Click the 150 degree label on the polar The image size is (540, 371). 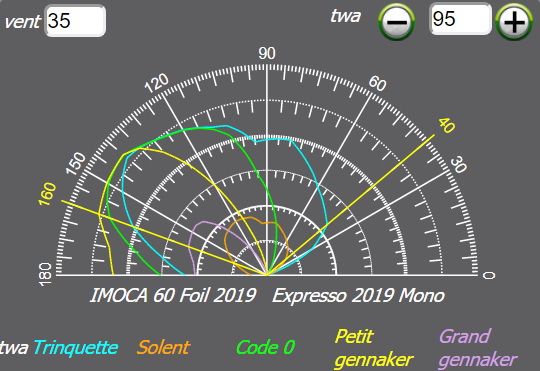[76, 163]
